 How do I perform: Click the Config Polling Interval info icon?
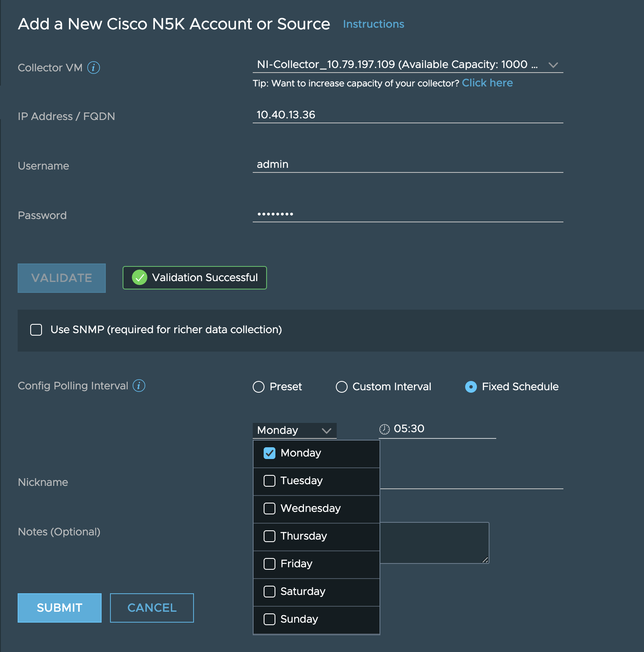point(139,386)
